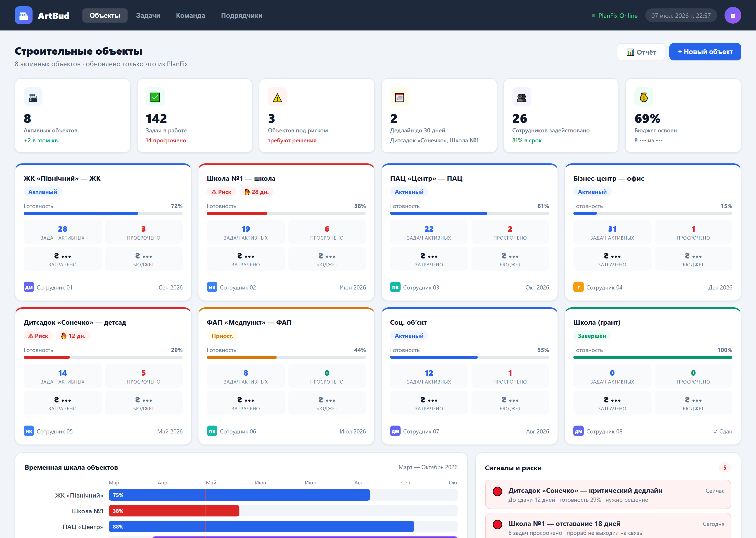Open the Команда tab
The width and height of the screenshot is (756, 538).
[190, 15]
